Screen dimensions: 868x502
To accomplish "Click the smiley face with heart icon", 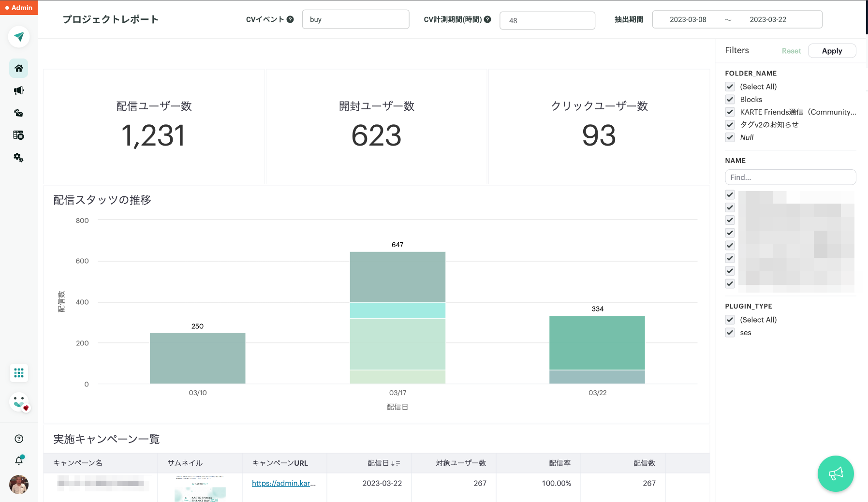I will 19,402.
